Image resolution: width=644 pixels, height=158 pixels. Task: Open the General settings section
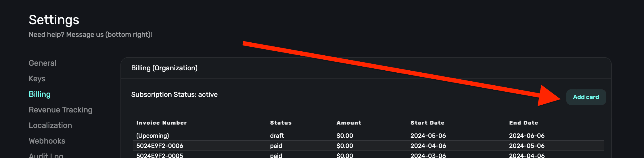(43, 63)
